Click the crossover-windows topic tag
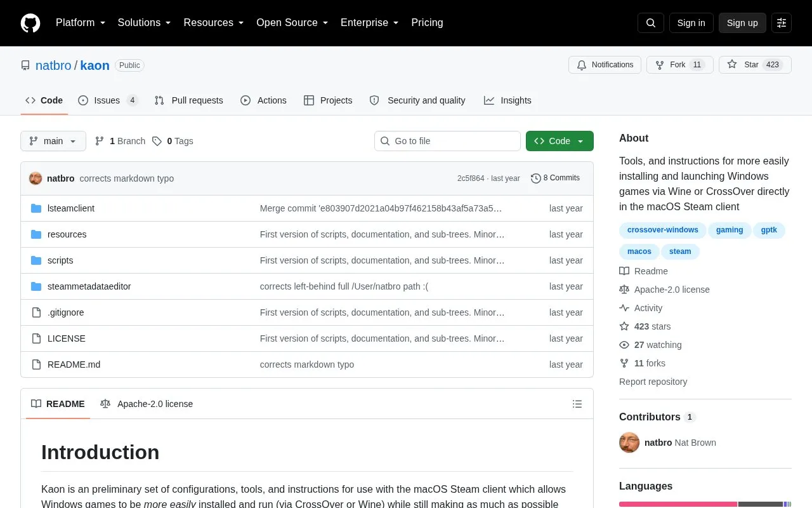The image size is (812, 508). tap(662, 230)
